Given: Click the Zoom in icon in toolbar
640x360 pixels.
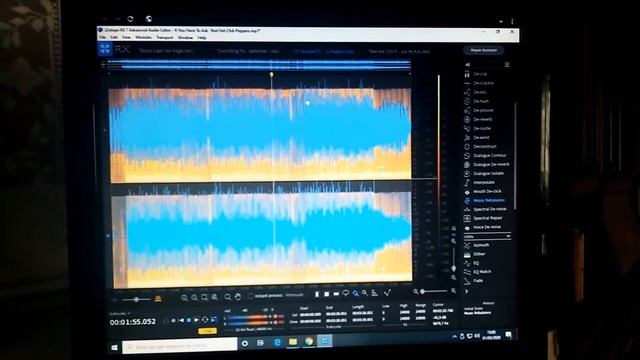Looking at the screenshot, I should click(x=184, y=298).
